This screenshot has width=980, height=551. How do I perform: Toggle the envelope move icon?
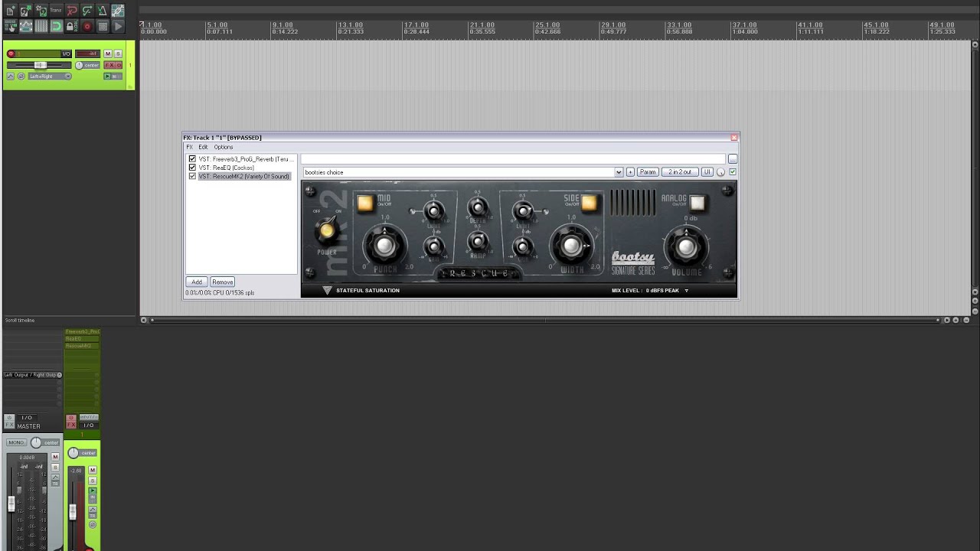[x=25, y=26]
